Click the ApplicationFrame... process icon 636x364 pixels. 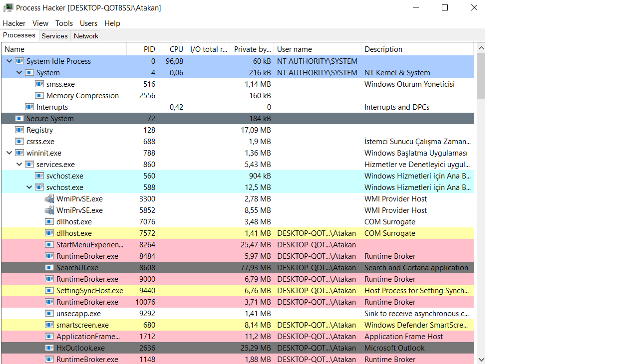pos(49,337)
